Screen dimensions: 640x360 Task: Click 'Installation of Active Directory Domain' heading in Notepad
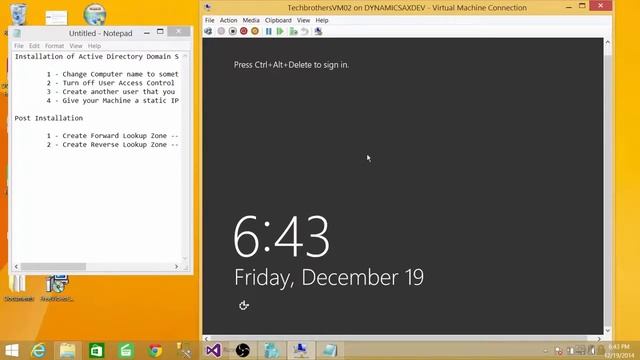[x=97, y=57]
